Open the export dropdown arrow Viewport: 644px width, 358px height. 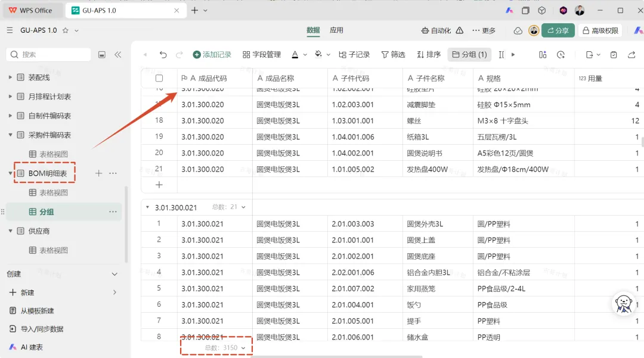(599, 55)
